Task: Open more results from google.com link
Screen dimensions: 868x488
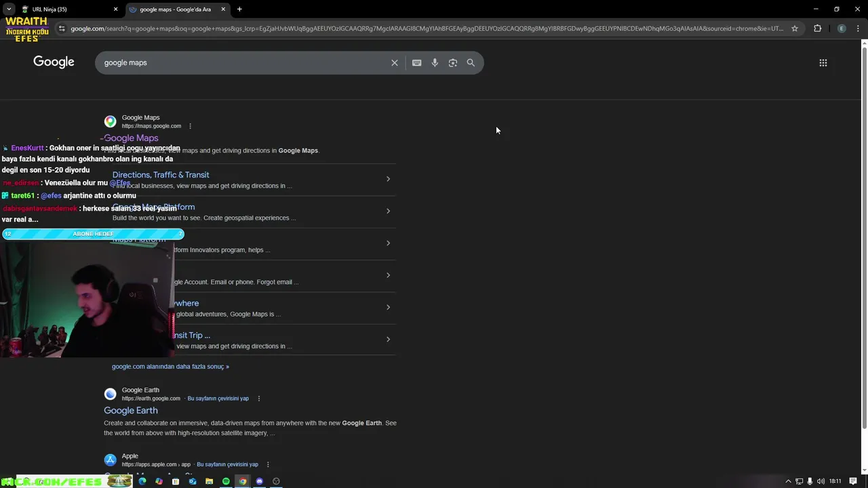Action: pos(170,367)
